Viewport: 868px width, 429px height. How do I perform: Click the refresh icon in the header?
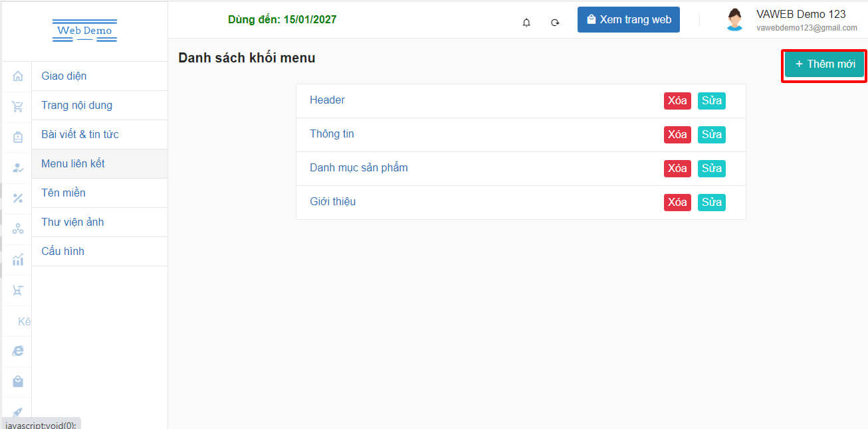pyautogui.click(x=555, y=23)
